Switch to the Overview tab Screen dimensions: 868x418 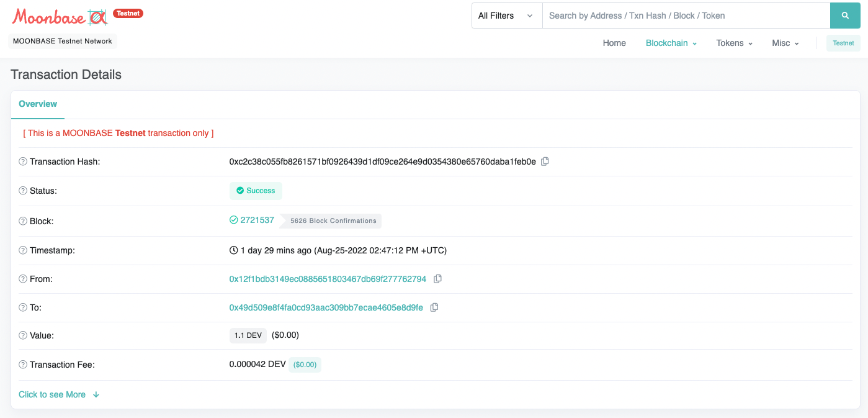pyautogui.click(x=37, y=104)
